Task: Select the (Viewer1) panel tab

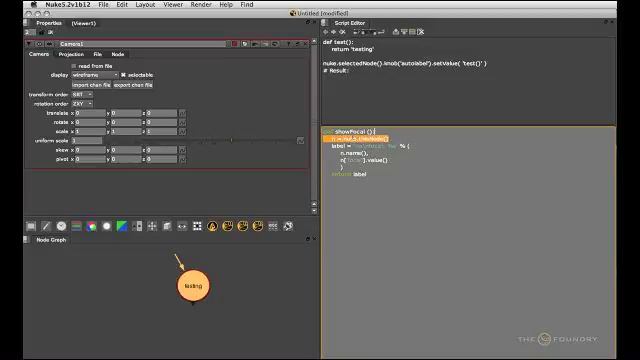Action: 84,23
